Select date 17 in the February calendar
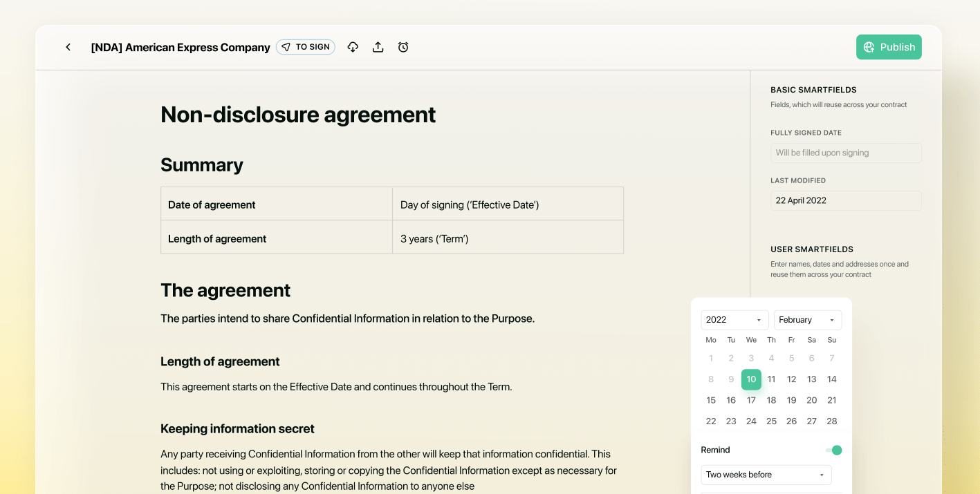 point(751,399)
